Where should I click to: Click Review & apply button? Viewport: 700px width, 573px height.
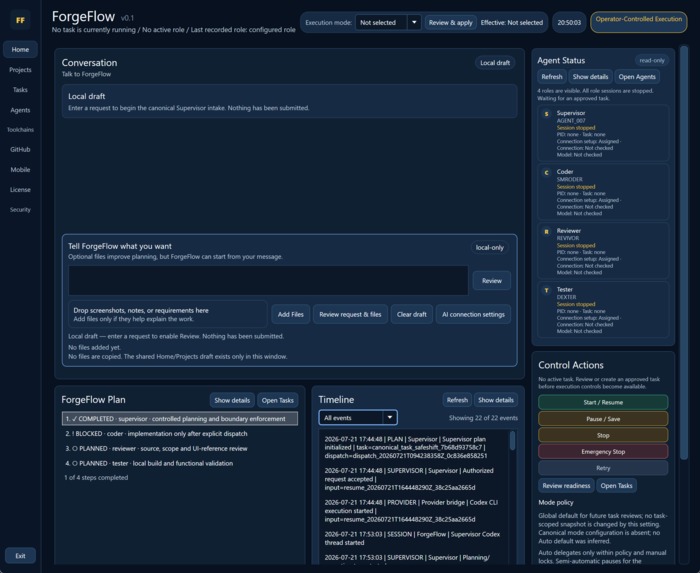point(450,22)
